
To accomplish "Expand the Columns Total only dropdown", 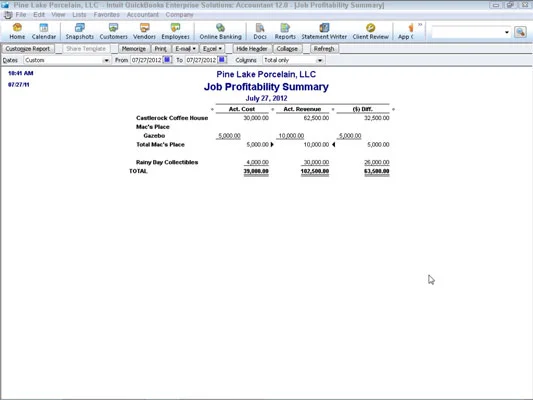I will (x=320, y=60).
